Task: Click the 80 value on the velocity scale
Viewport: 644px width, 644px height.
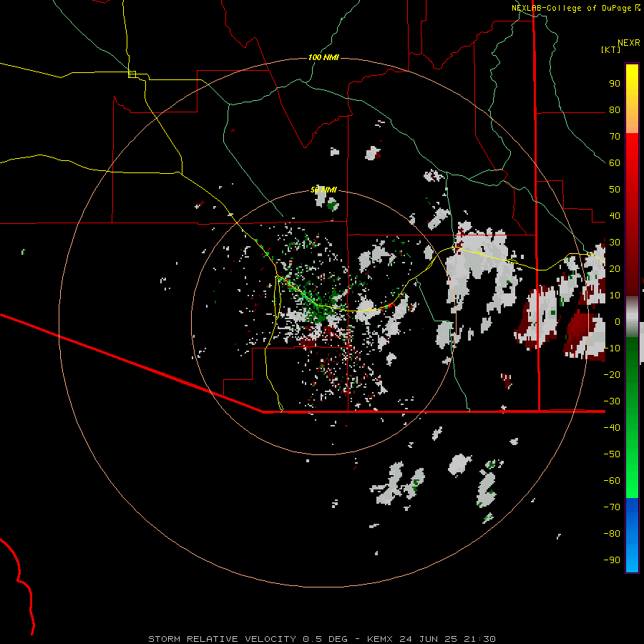Action: (615, 110)
